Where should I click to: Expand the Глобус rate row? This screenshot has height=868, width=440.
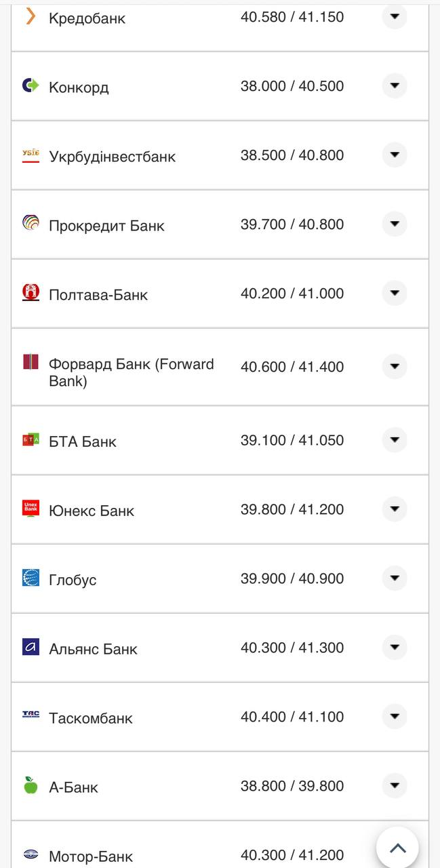click(x=395, y=578)
